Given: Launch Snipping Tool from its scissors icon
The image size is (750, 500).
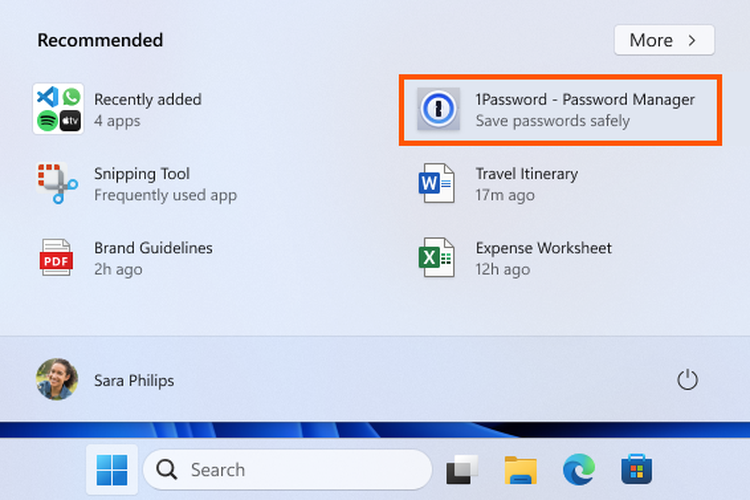Looking at the screenshot, I should click(57, 183).
